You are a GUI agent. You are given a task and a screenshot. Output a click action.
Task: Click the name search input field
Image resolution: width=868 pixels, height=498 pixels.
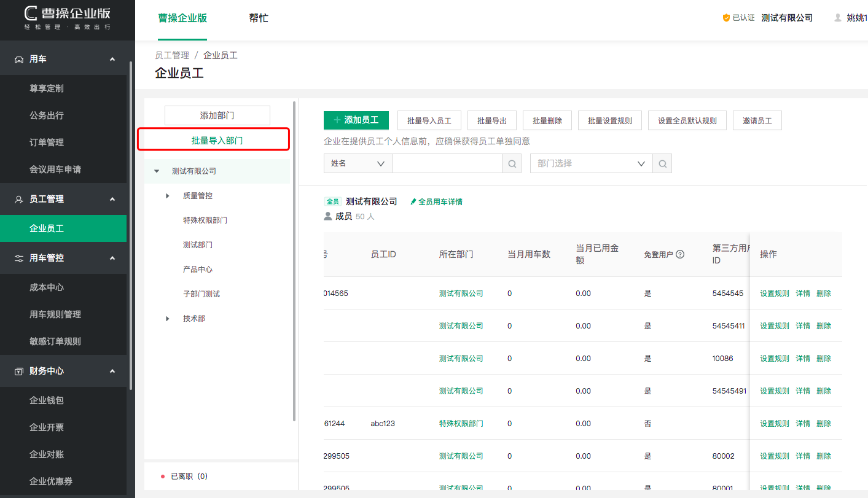click(447, 163)
